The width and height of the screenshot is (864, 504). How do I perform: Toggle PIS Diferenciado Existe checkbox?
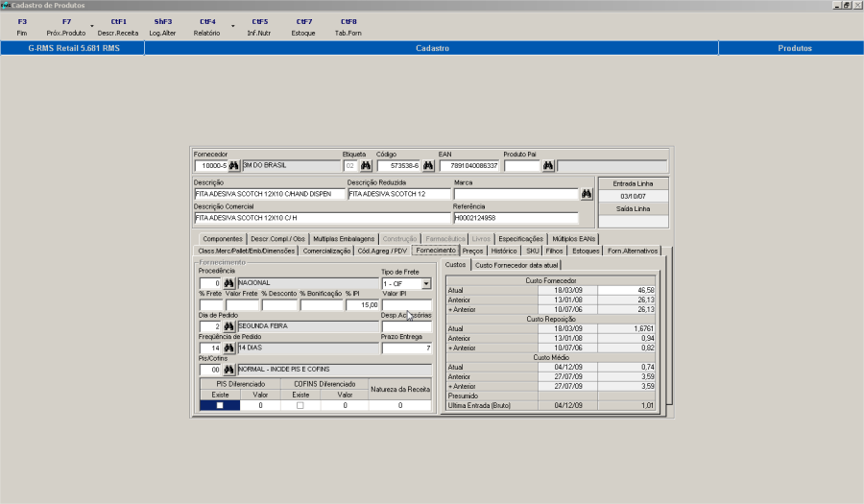coord(220,405)
